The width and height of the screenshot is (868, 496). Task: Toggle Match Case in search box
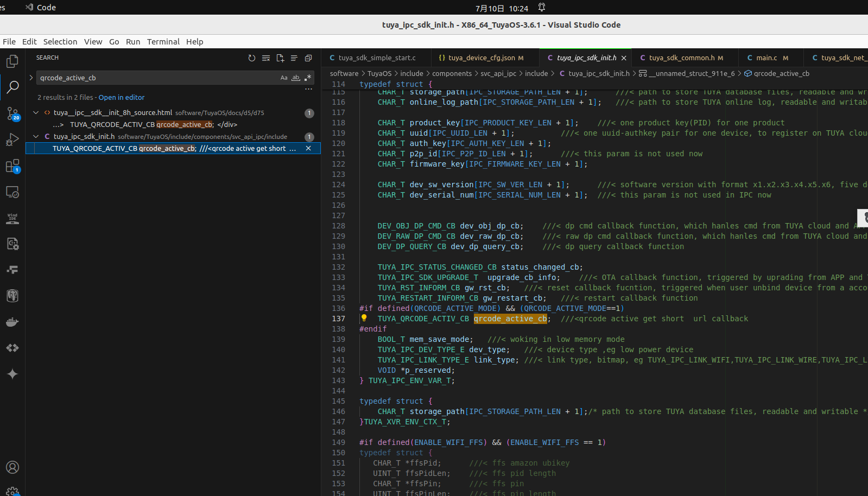284,78
